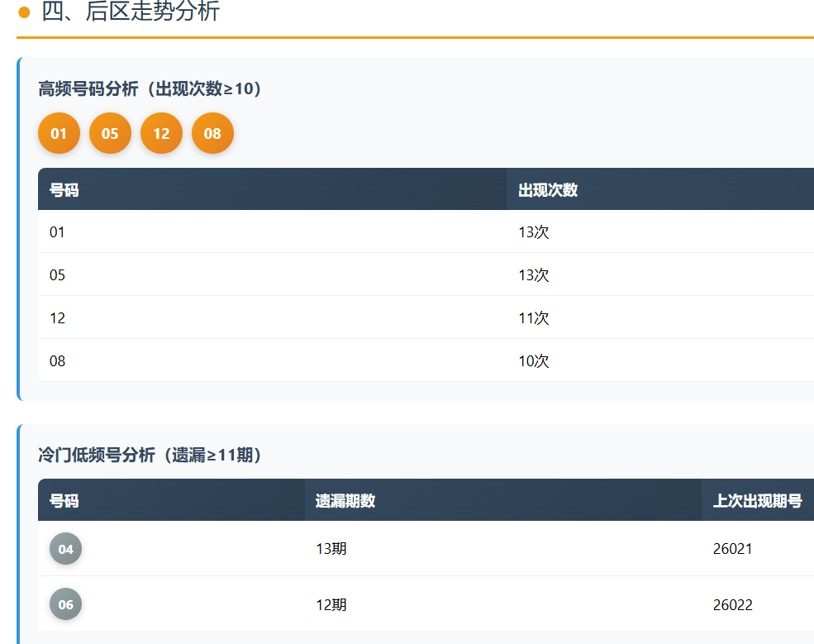The height and width of the screenshot is (644, 814).
Task: Click the gray 06 cold number ball
Action: click(65, 604)
